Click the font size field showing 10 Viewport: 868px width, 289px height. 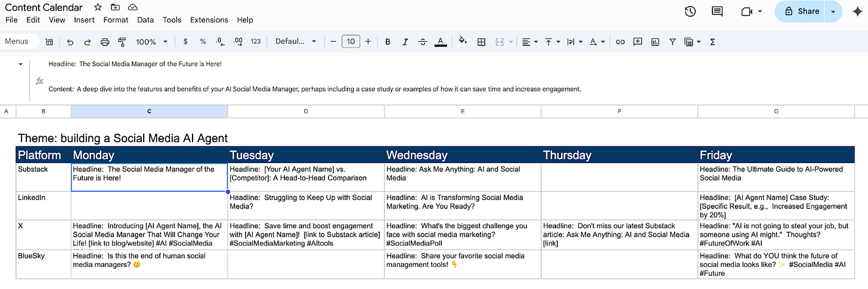click(351, 42)
